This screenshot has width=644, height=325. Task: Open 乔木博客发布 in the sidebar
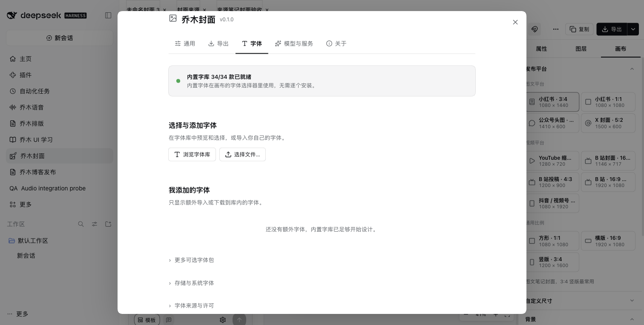[60, 172]
